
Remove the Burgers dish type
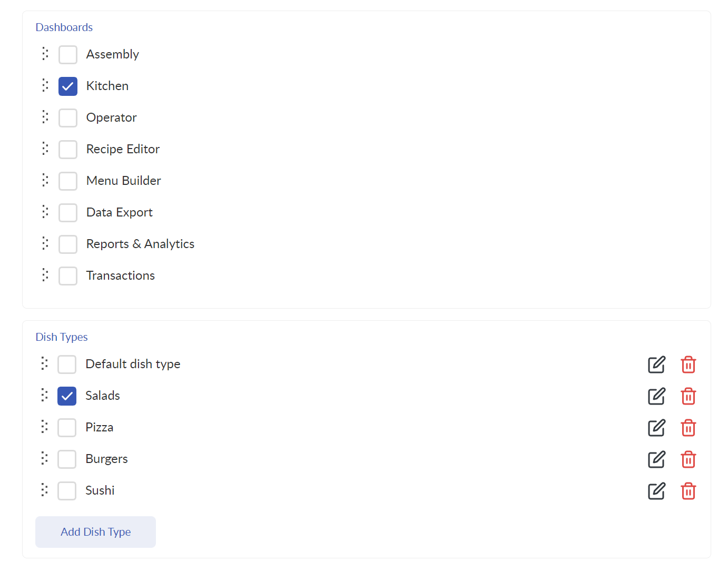click(688, 459)
